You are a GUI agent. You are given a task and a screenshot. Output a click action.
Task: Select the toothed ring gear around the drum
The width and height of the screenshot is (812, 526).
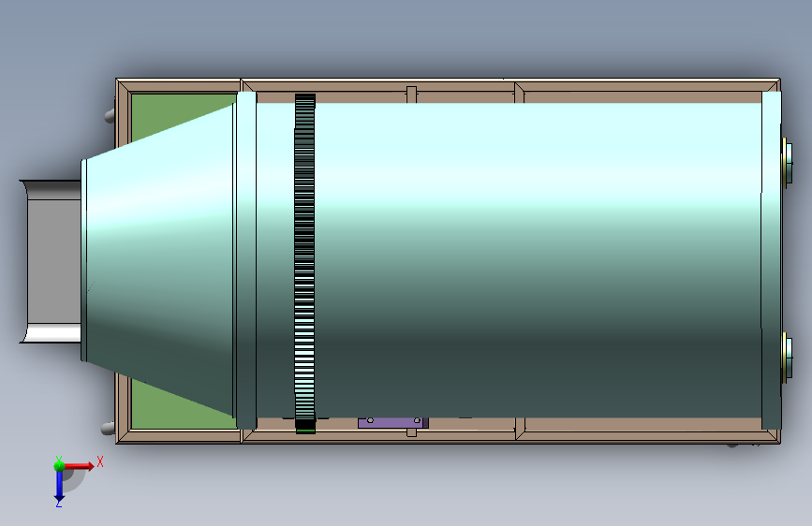tap(305, 263)
